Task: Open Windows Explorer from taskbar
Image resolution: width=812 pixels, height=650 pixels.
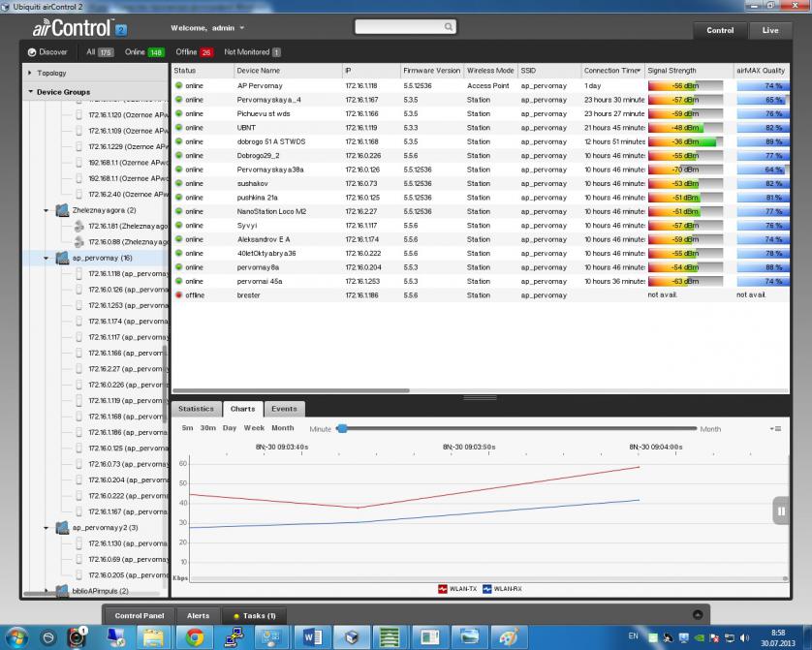Action: click(x=153, y=637)
